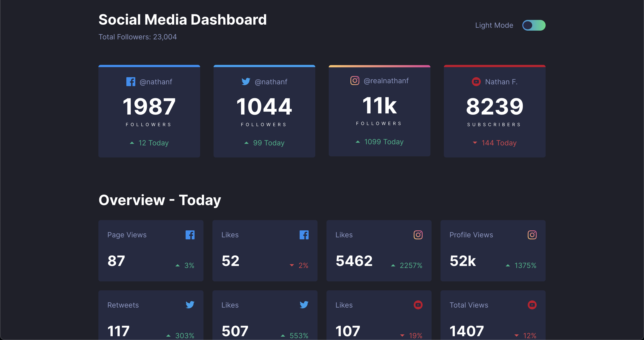The width and height of the screenshot is (644, 340).
Task: Click the 1407 total views value
Action: click(x=467, y=331)
